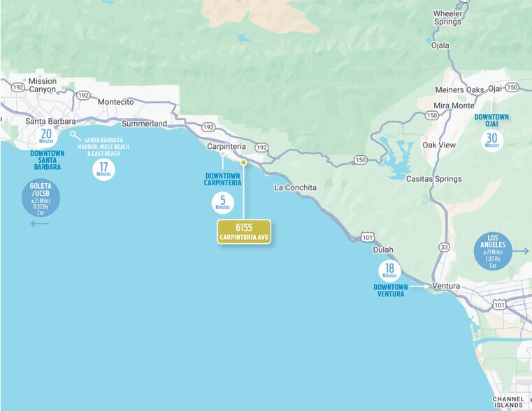Screen dimensions: 532x411
Task: Click the Highway 33 shield marker
Action: (x=444, y=247)
